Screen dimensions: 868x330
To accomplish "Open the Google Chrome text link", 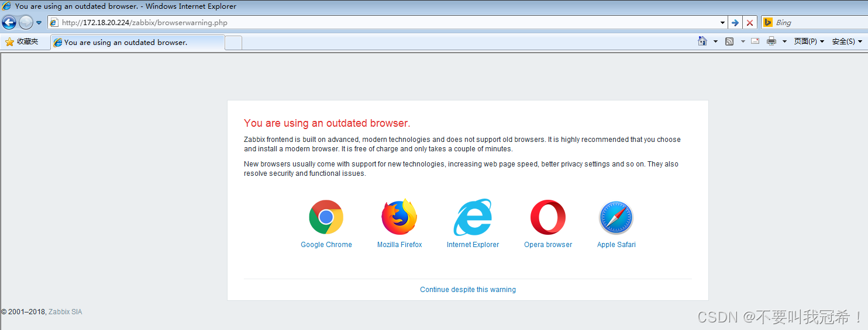I will pyautogui.click(x=326, y=245).
